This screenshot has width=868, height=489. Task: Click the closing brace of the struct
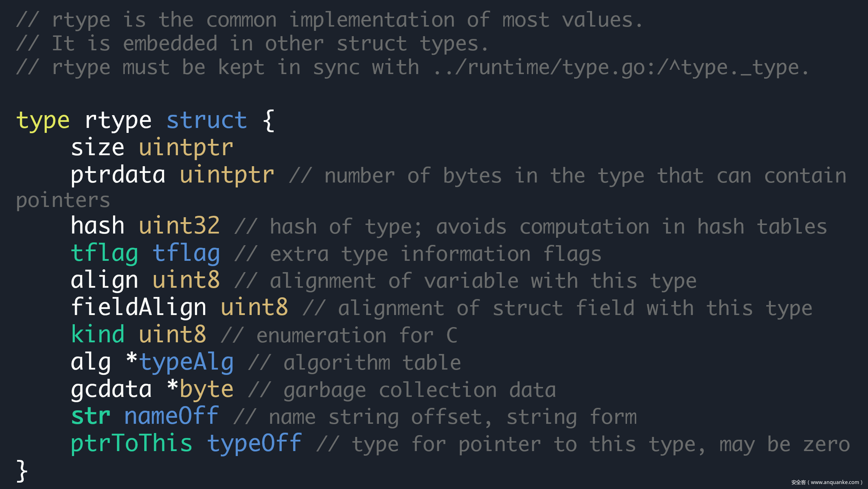click(x=22, y=471)
